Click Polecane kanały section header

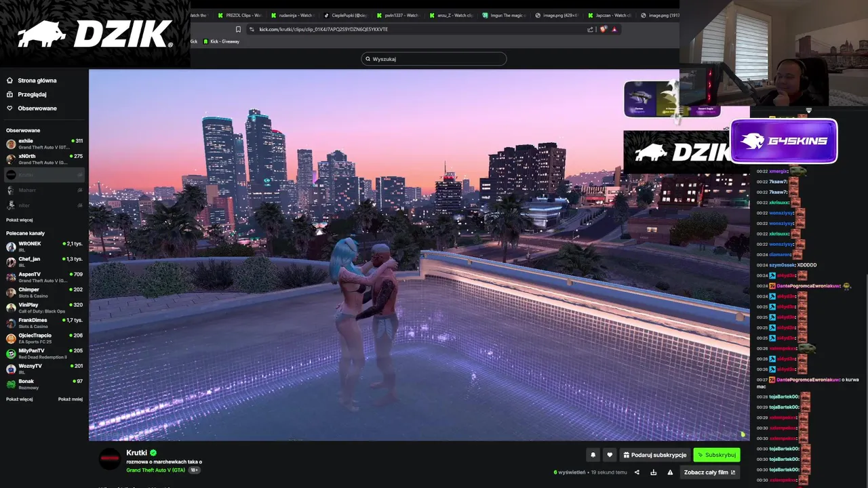(x=25, y=233)
